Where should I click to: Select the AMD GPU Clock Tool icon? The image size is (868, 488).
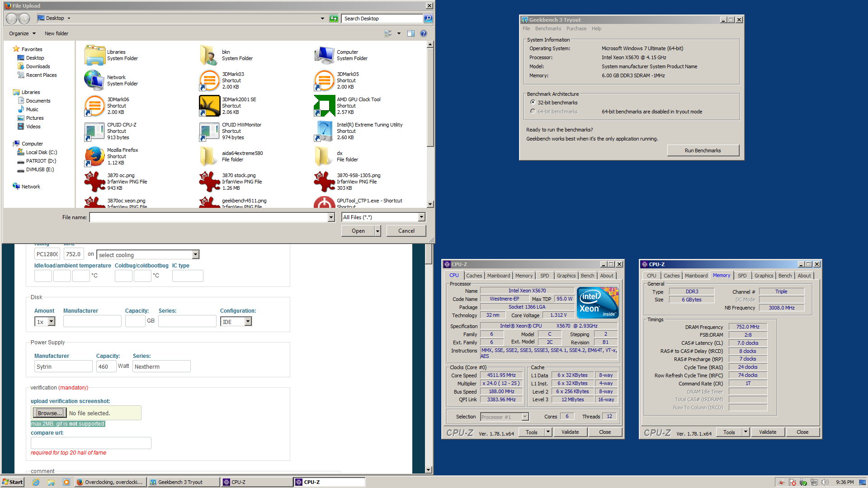click(324, 106)
